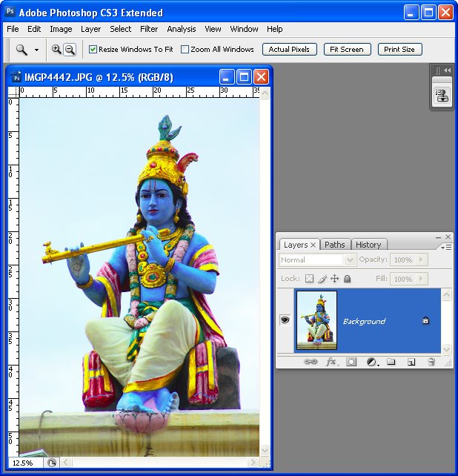The image size is (458, 476).
Task: Click the Link layers chain icon
Action: [x=311, y=362]
